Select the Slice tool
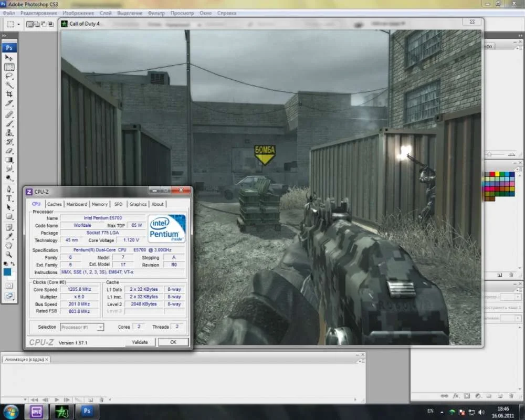Image resolution: width=525 pixels, height=420 pixels. click(x=9, y=103)
